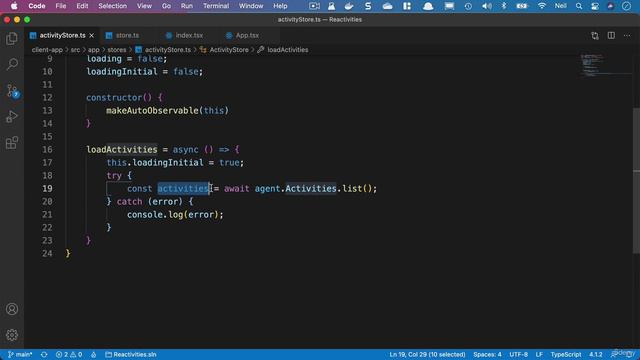Open the Terminal menu
The width and height of the screenshot is (640, 360).
tap(216, 6)
